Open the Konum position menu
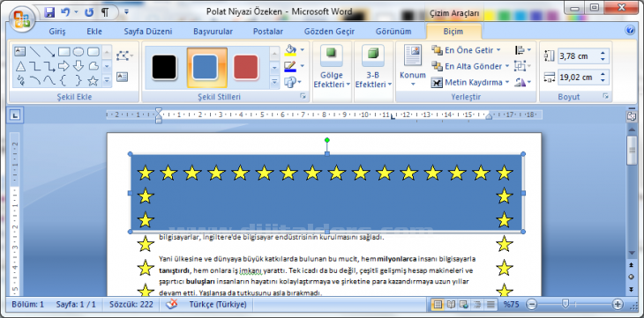The width and height of the screenshot is (644, 318). 413,66
